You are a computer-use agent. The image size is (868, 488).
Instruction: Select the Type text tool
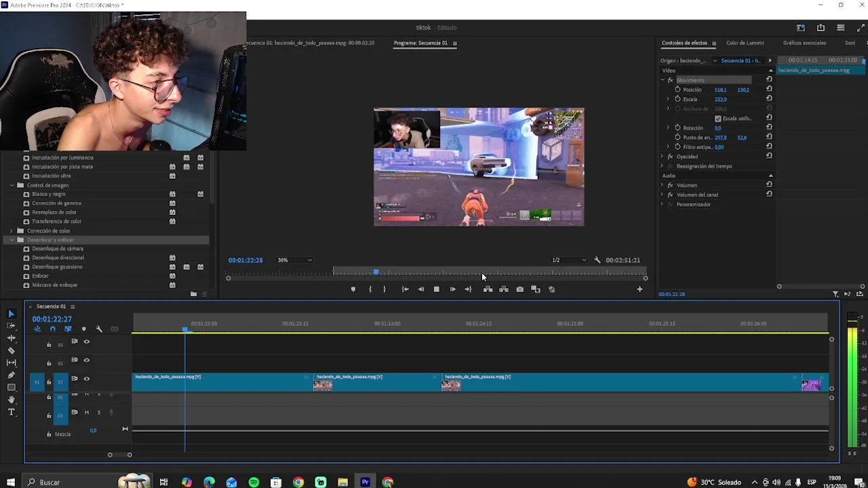(11, 412)
